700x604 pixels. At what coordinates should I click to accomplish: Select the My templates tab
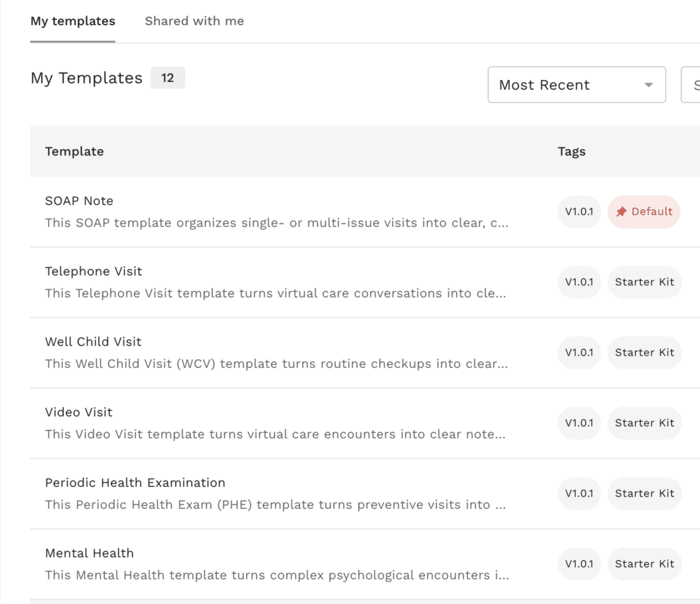coord(72,21)
